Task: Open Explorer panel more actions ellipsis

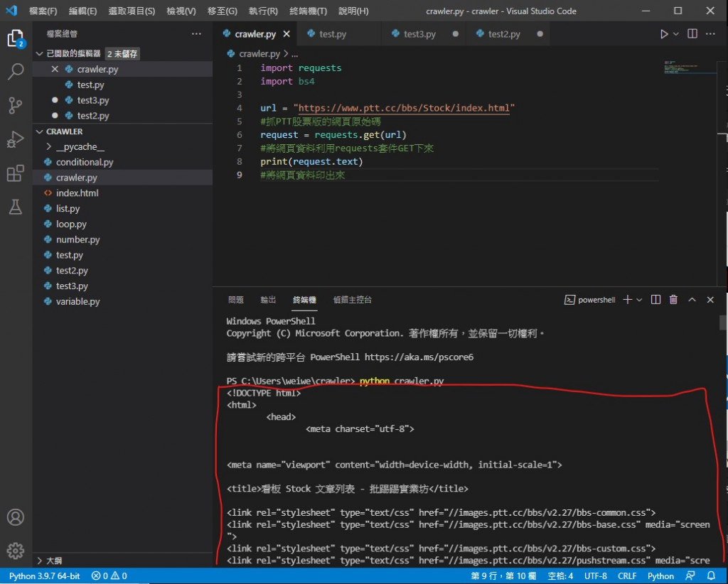Action: (196, 34)
